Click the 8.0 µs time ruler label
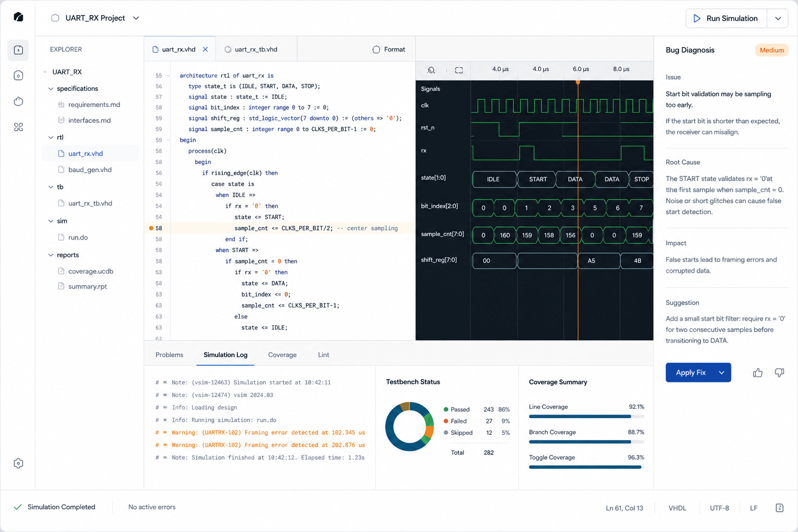 click(621, 69)
